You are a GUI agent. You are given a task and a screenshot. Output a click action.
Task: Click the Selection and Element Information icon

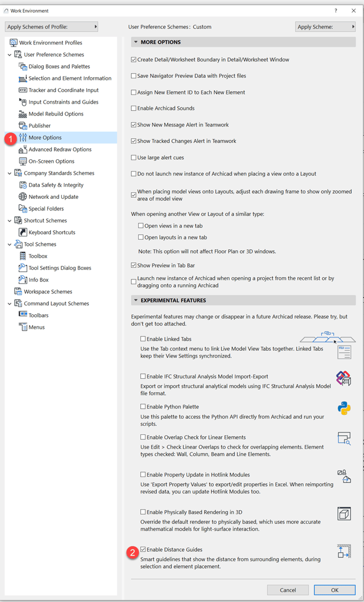pyautogui.click(x=23, y=78)
